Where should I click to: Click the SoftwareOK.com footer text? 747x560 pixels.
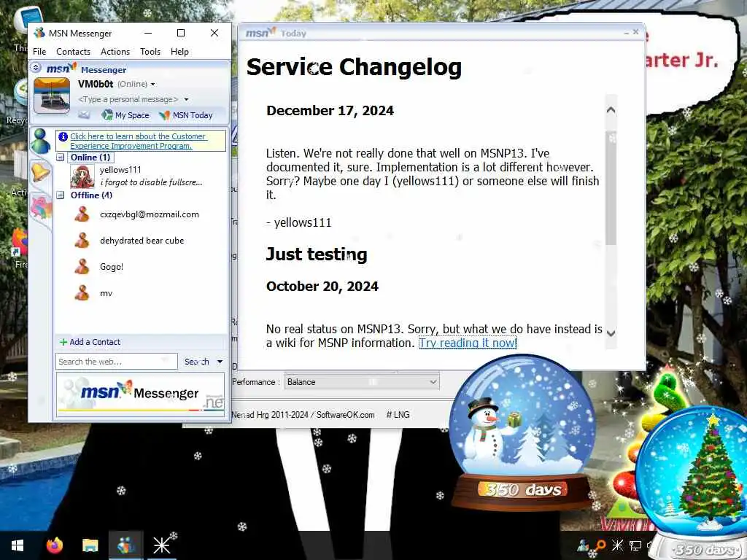(x=345, y=415)
